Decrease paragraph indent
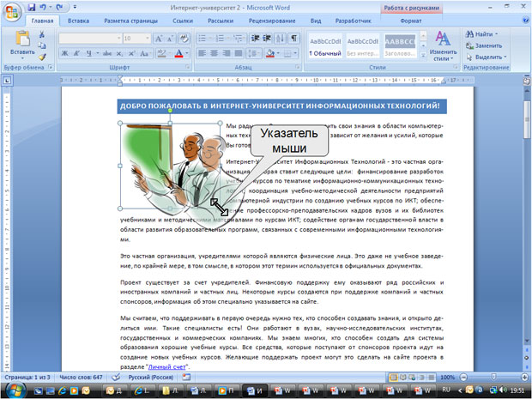This screenshot has height=399, width=532. (x=255, y=39)
